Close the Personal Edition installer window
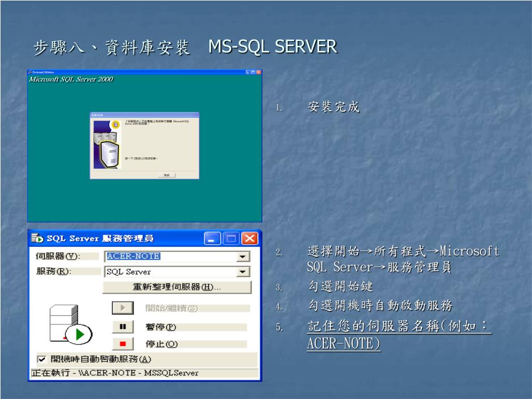This screenshot has width=532, height=399. [x=259, y=72]
